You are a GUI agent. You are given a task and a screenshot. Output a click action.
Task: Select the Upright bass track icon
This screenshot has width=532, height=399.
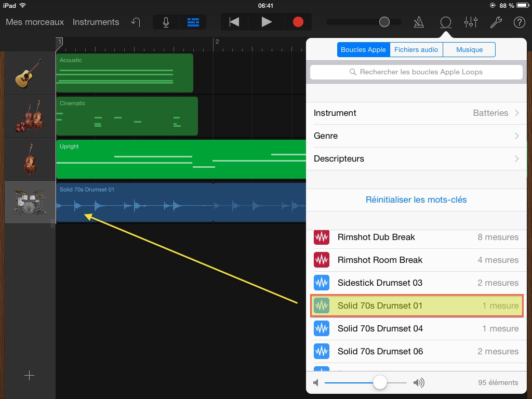click(x=30, y=159)
